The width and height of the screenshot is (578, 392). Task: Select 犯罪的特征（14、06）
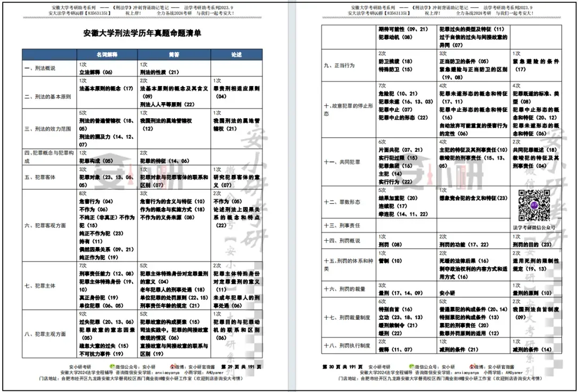point(164,160)
